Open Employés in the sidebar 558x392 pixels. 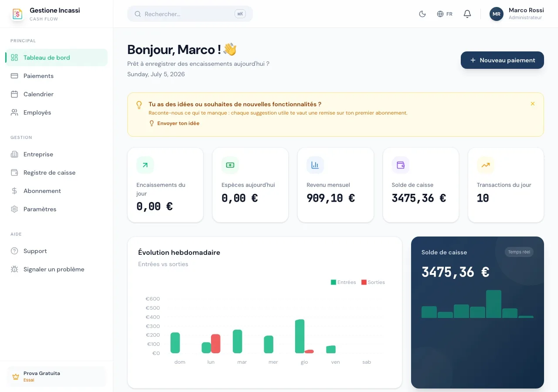(x=57, y=112)
